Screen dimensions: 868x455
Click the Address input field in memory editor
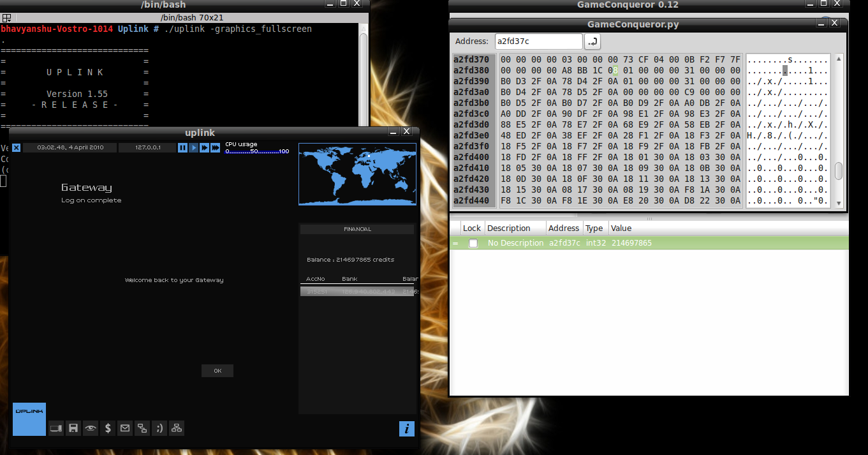coord(539,41)
